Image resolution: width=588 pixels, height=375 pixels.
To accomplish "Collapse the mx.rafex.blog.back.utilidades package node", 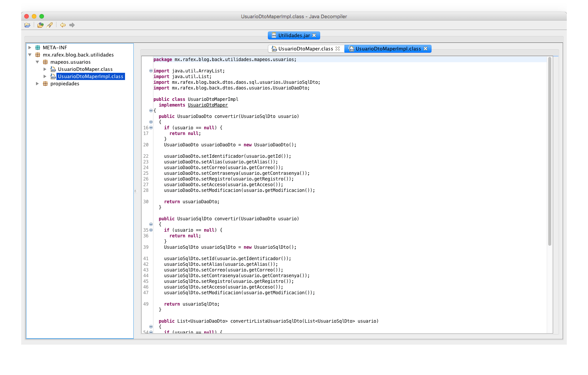I will click(30, 55).
